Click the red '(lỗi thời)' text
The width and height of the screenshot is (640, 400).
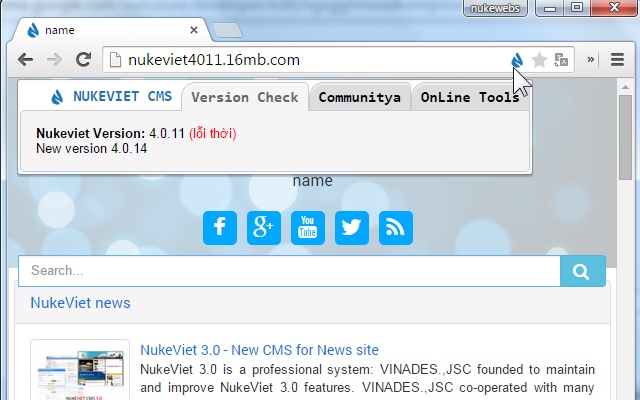point(213,133)
